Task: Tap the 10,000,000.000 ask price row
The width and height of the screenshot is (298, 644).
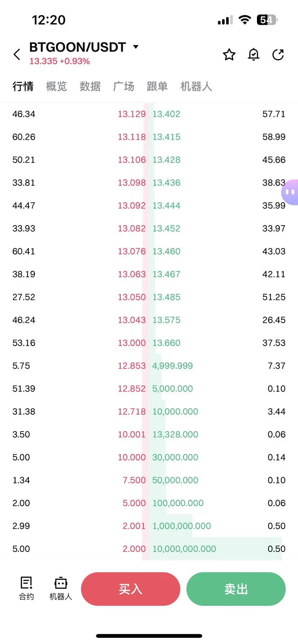Action: click(x=184, y=549)
